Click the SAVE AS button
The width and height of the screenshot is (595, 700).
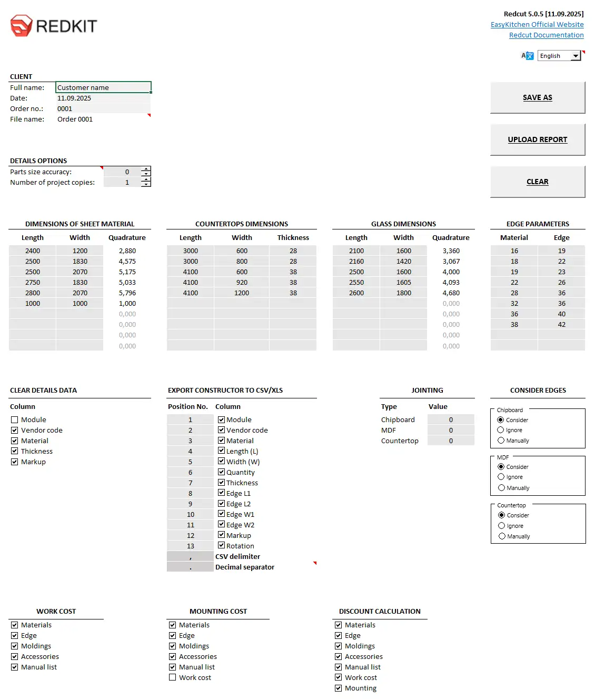click(x=537, y=97)
